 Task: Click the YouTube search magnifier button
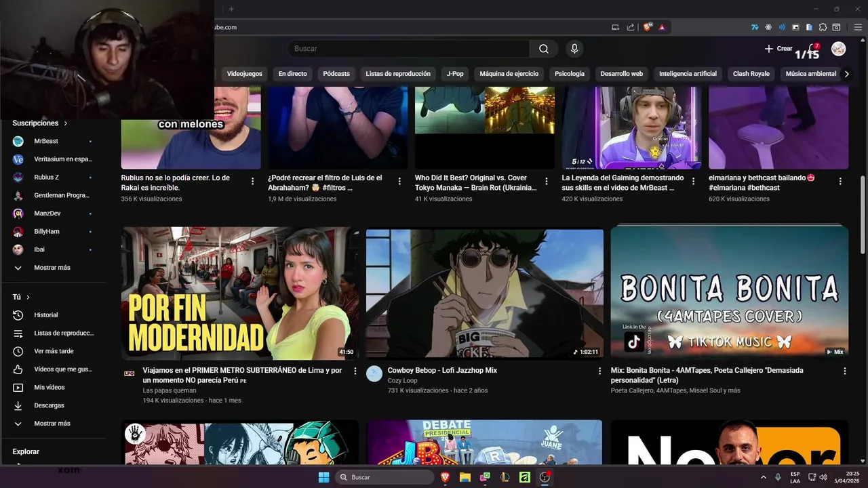click(544, 49)
